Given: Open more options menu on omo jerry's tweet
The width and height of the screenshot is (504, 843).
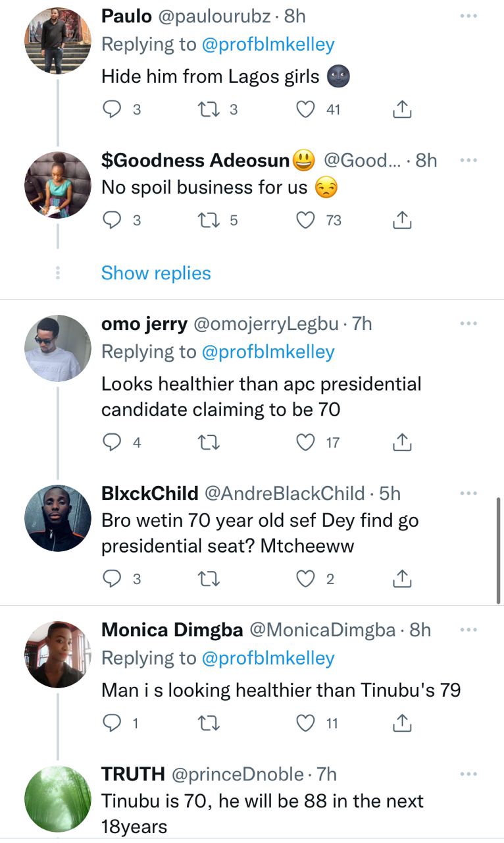Looking at the screenshot, I should (x=468, y=323).
